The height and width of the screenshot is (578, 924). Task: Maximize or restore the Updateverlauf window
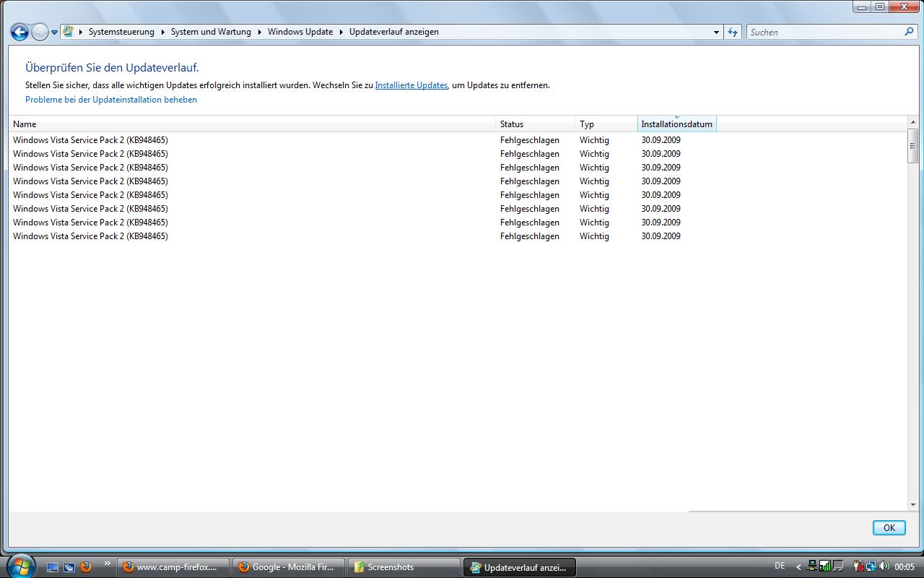tap(880, 7)
